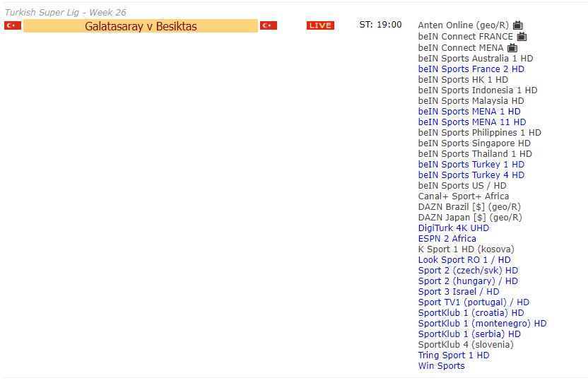Image resolution: width=588 pixels, height=383 pixels.
Task: Click the TV icon beside beIN Connect FRANCE
Action: (x=522, y=37)
